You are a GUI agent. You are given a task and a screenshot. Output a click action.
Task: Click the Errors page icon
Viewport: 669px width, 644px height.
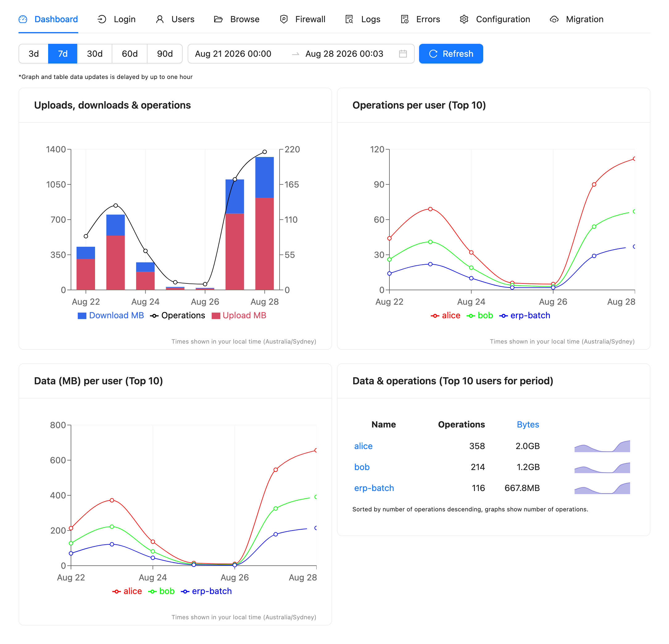click(x=405, y=19)
